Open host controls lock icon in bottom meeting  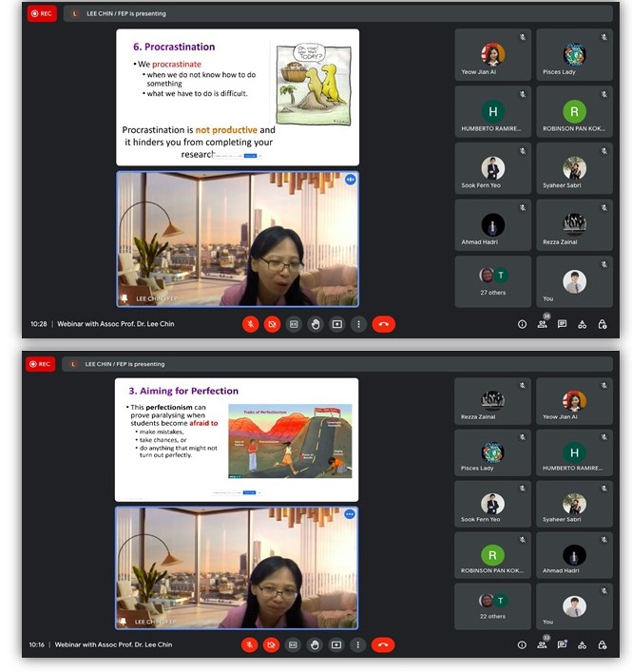[603, 644]
